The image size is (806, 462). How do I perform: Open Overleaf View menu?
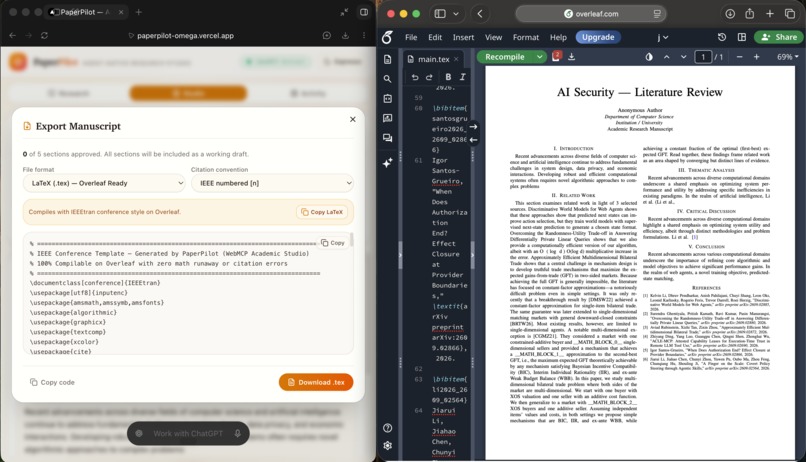click(493, 37)
